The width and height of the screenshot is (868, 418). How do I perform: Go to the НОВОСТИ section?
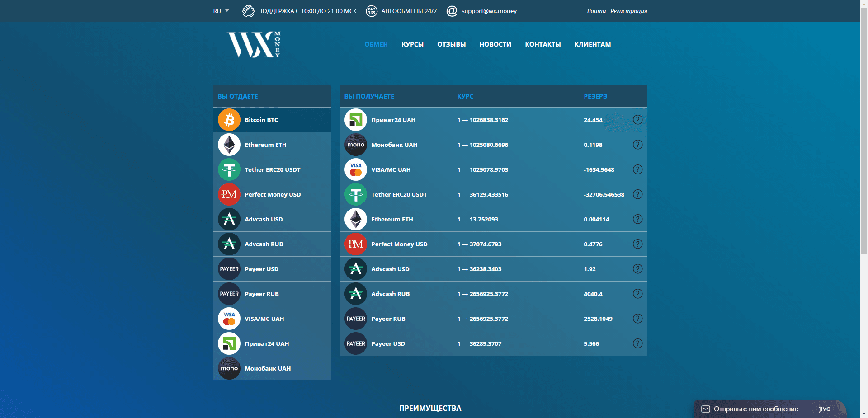point(495,44)
